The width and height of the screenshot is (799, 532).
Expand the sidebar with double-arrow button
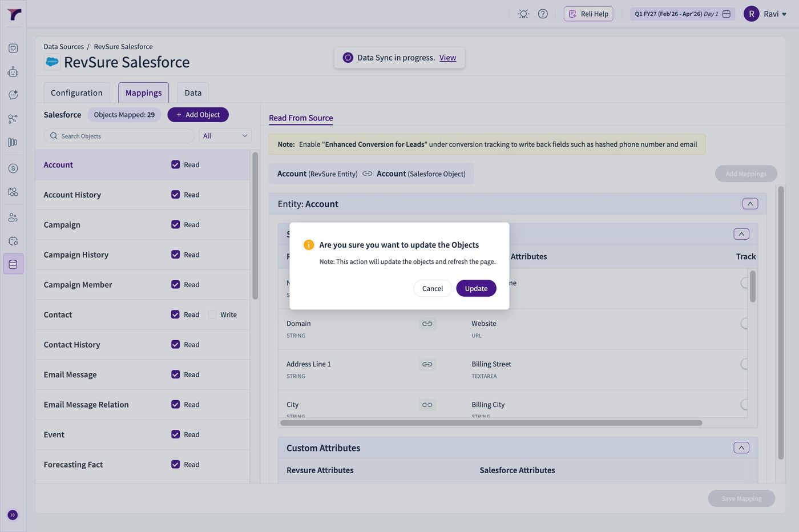coord(13,515)
